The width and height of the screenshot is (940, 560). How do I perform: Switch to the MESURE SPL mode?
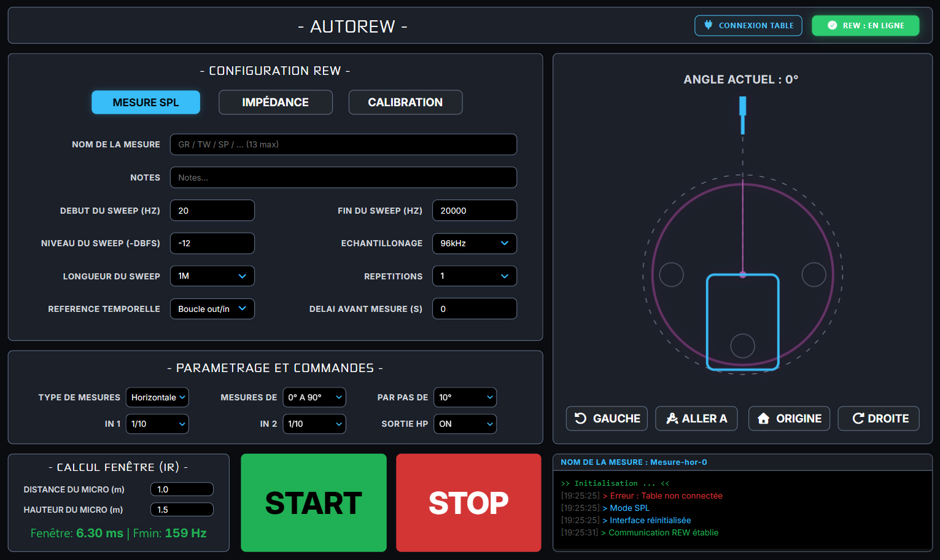click(x=146, y=103)
